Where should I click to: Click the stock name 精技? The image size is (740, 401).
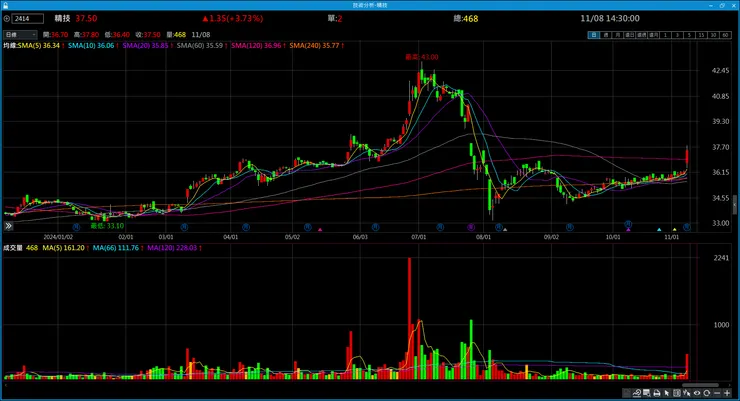click(x=62, y=18)
